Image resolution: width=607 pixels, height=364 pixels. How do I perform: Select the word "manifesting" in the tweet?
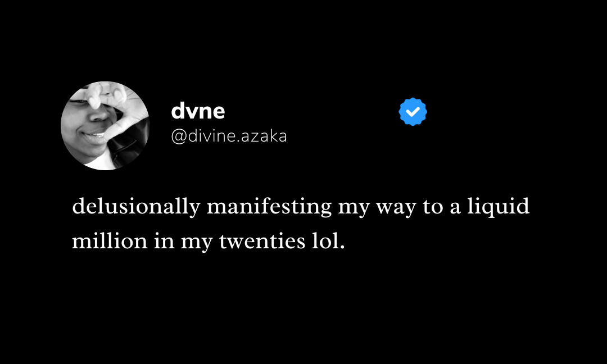(x=269, y=207)
